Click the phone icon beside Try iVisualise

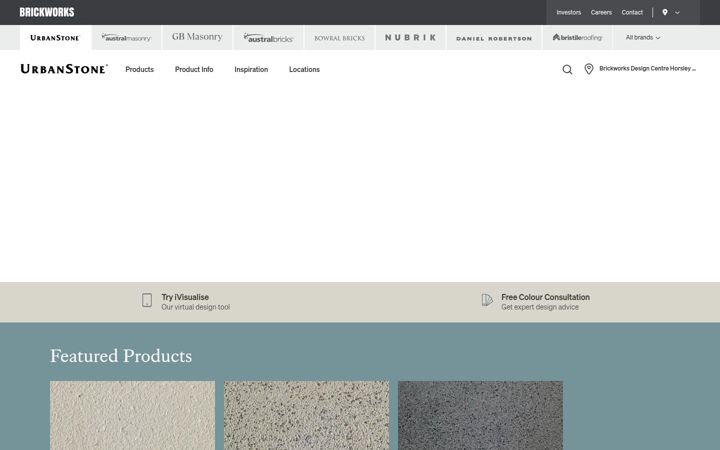click(x=147, y=300)
